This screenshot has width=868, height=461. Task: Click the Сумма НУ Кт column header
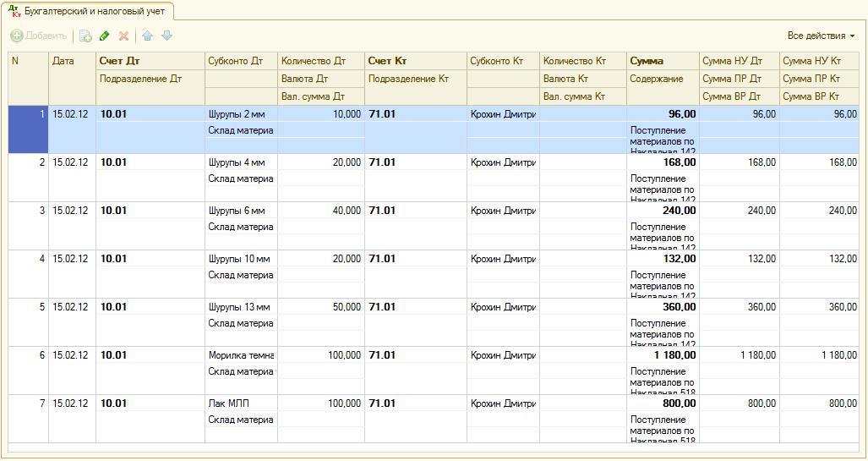point(819,61)
